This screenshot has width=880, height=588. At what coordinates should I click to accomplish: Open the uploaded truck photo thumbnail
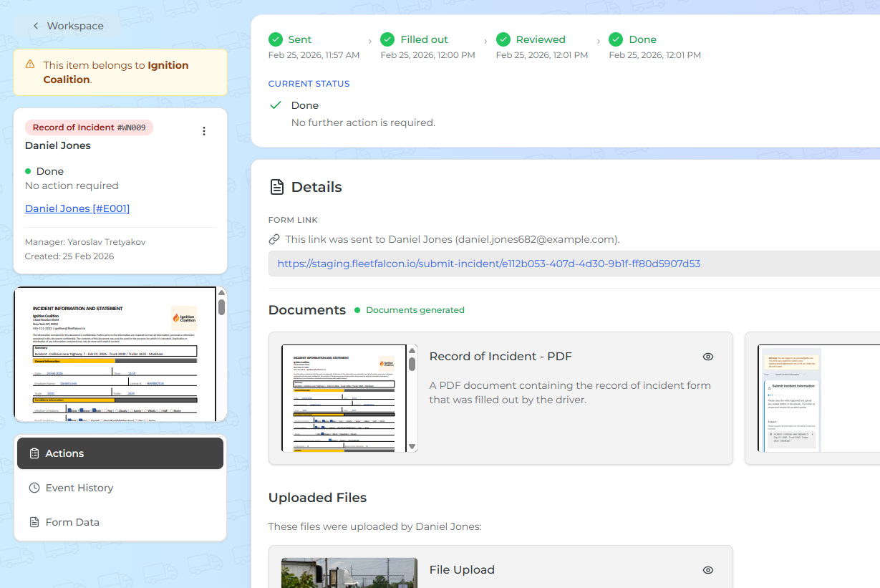[x=349, y=573]
